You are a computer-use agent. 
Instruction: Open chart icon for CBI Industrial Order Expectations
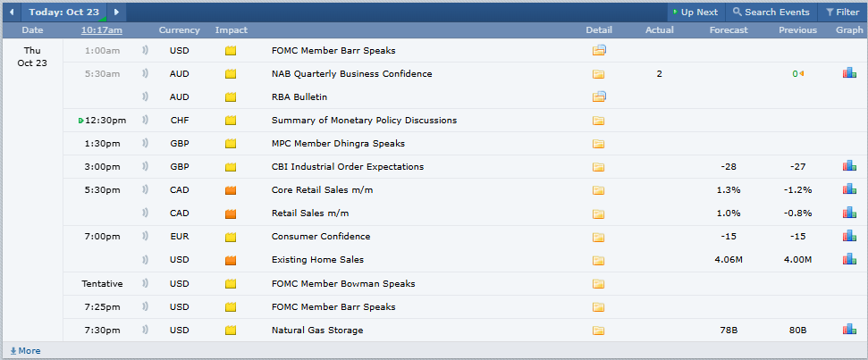coord(849,166)
